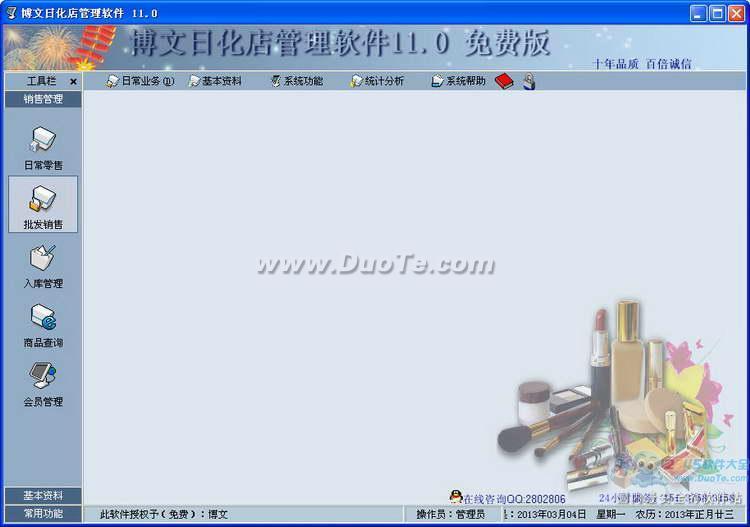The width and height of the screenshot is (750, 527).
Task: Open the 系统功能 menu
Action: pos(296,81)
